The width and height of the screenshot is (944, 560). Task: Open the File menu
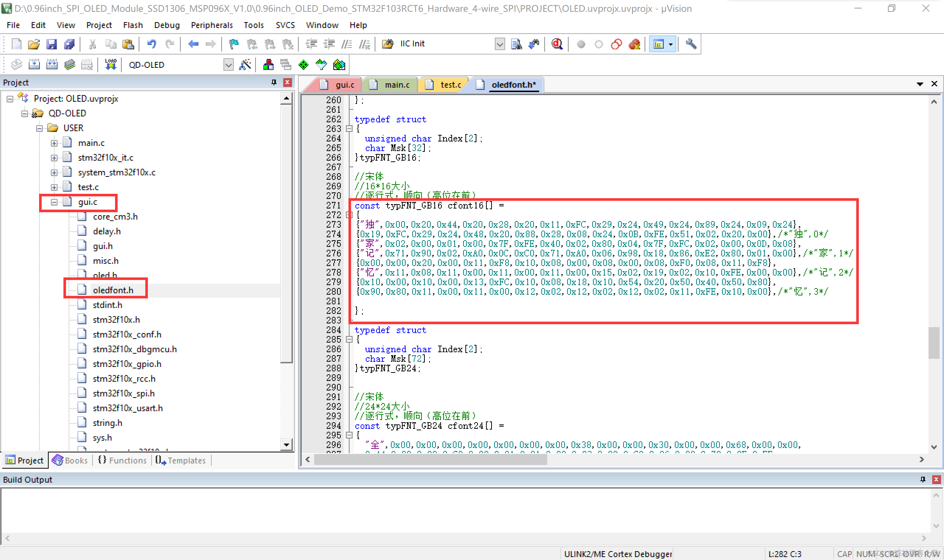click(x=13, y=25)
